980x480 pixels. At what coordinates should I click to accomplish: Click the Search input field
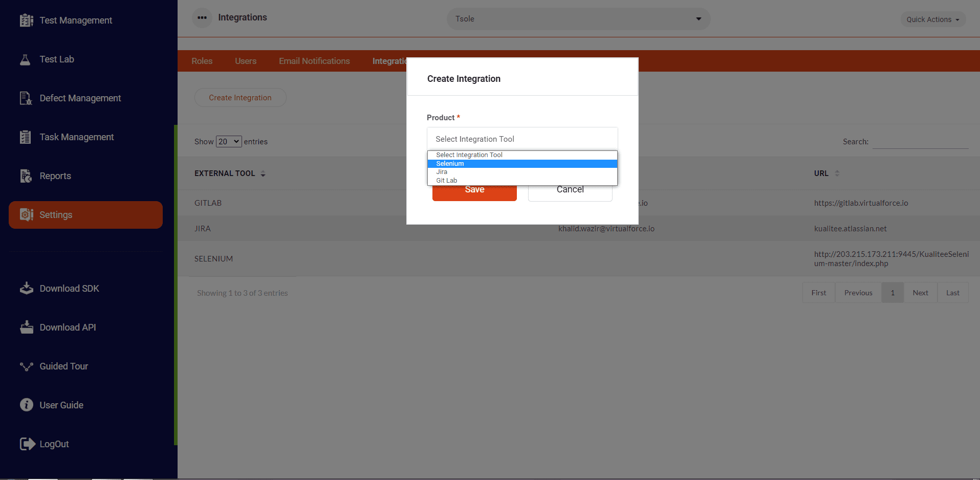(920, 142)
